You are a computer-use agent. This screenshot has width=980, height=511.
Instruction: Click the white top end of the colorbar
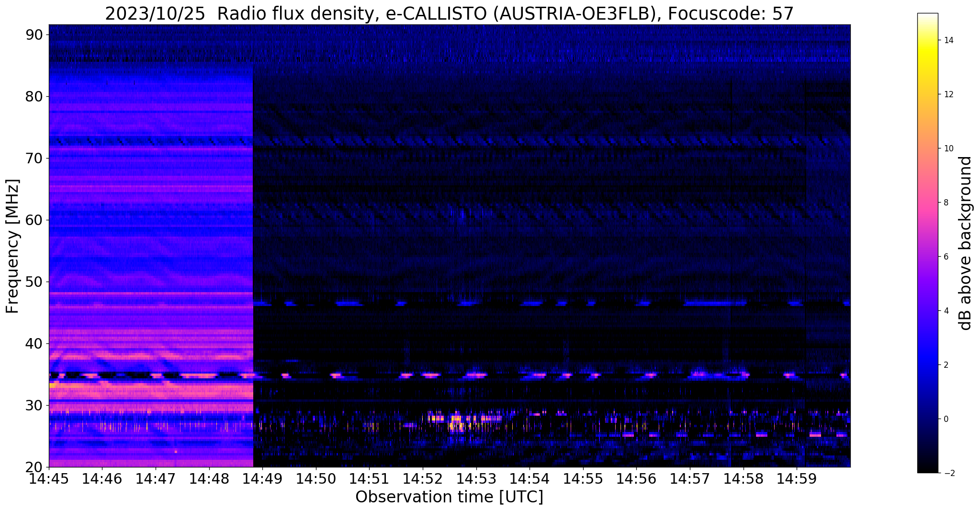[927, 16]
